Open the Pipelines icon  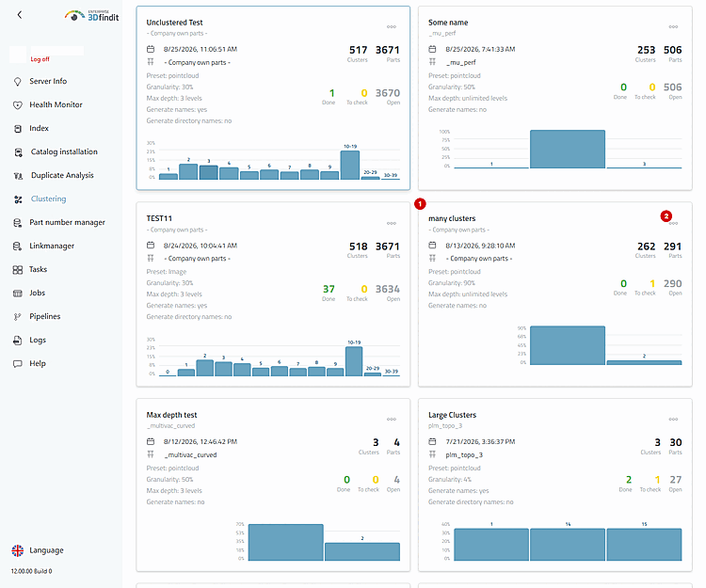coord(18,317)
